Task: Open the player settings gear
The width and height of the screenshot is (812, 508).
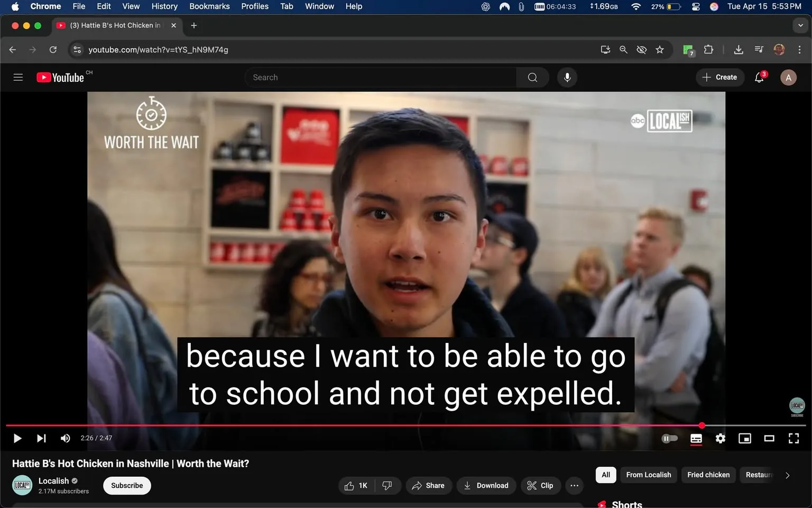Action: tap(720, 438)
